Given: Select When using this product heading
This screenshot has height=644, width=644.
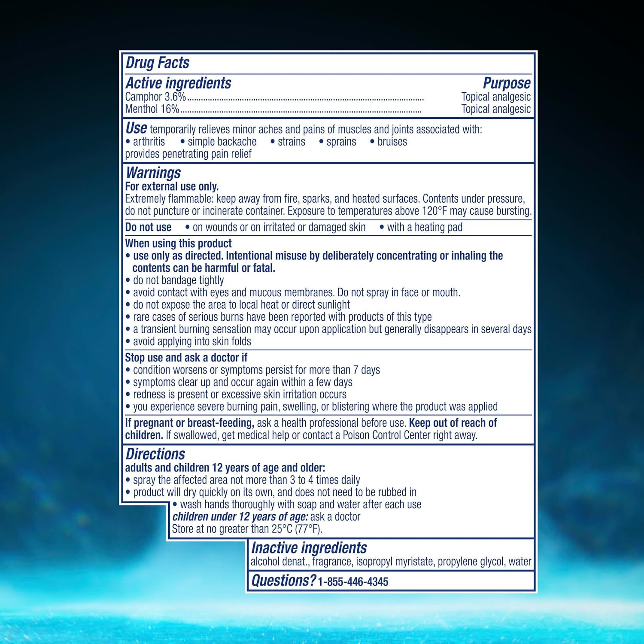Looking at the screenshot, I should pos(178,243).
